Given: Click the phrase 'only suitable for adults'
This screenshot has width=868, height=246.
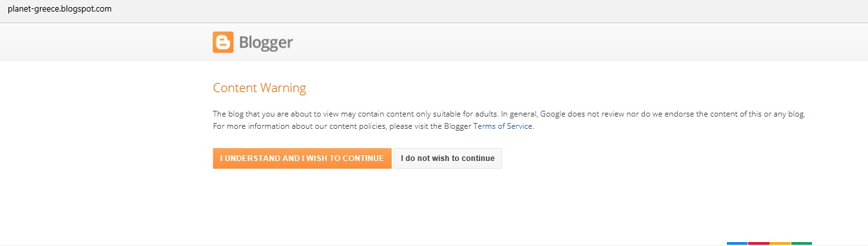Looking at the screenshot, I should (456, 114).
